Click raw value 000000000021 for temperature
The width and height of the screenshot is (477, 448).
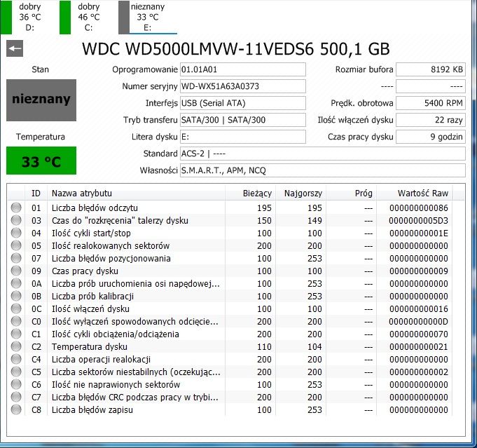418,347
